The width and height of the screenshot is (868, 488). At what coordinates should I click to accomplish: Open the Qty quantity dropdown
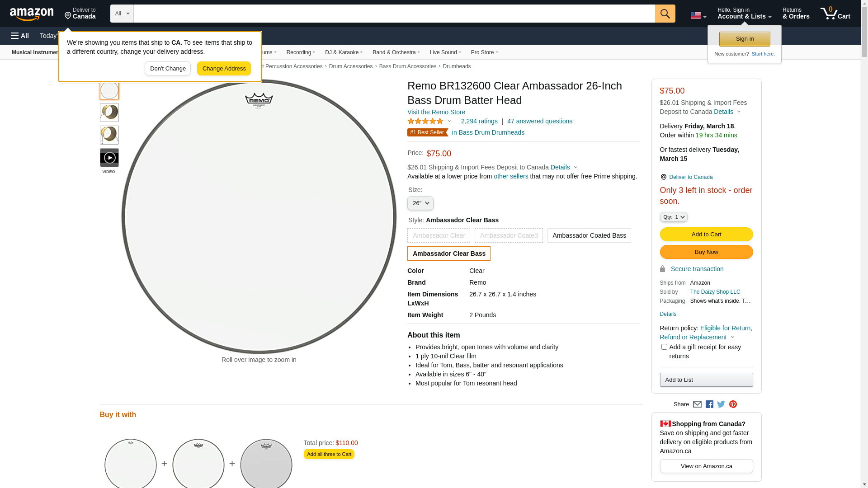point(674,217)
